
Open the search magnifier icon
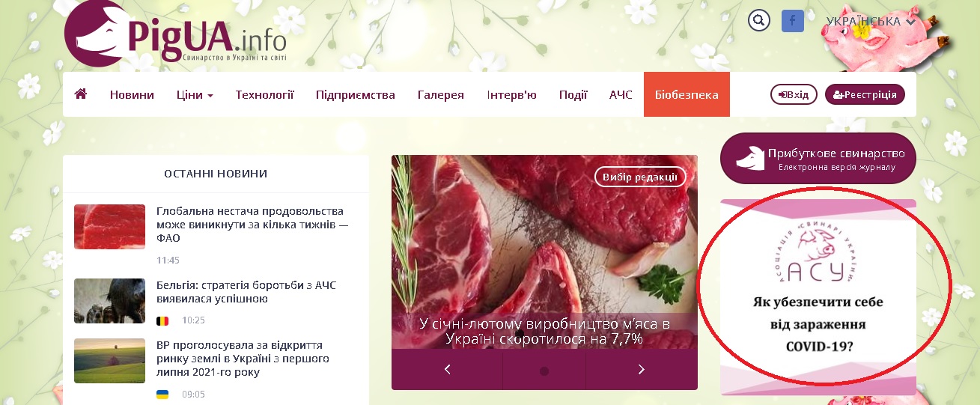coord(759,21)
